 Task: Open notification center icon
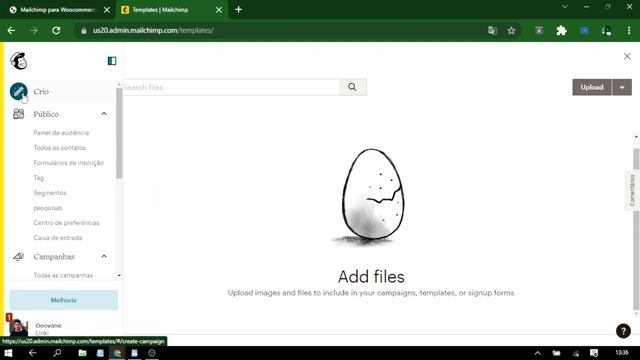(594, 353)
